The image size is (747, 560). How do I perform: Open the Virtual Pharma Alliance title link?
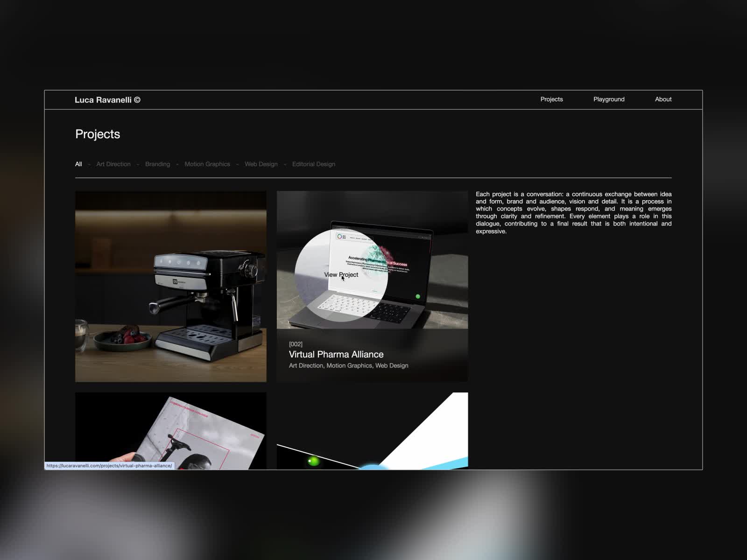tap(336, 355)
